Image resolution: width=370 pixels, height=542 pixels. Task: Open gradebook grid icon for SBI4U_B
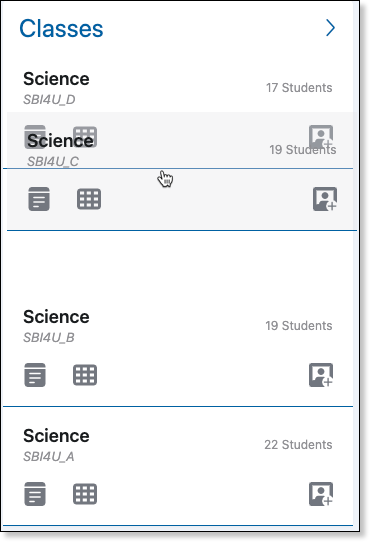[x=85, y=375]
